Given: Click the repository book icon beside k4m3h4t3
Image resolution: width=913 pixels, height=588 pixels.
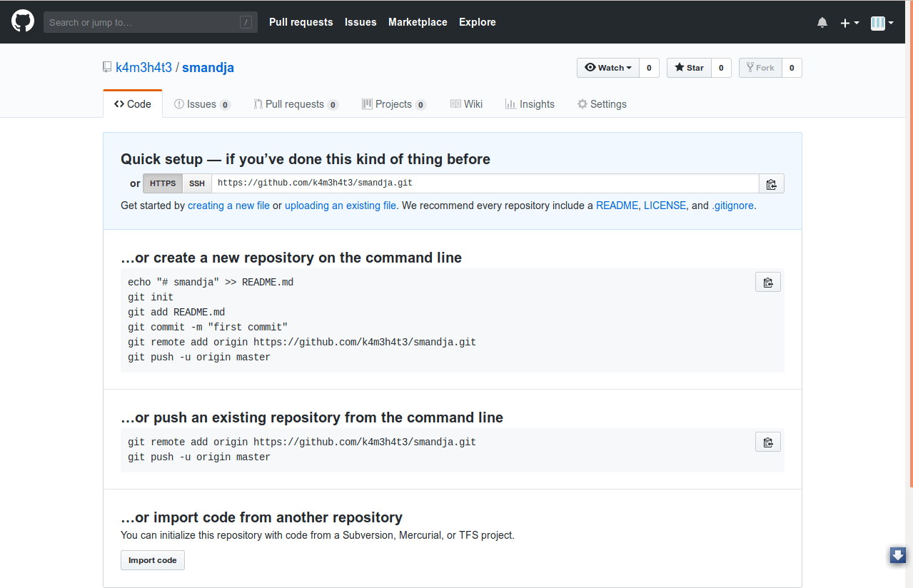Looking at the screenshot, I should (106, 67).
